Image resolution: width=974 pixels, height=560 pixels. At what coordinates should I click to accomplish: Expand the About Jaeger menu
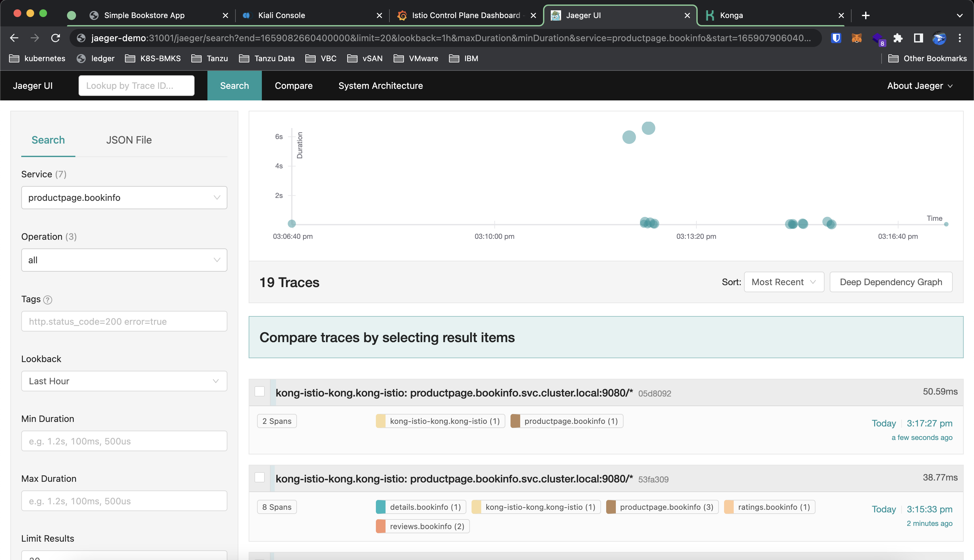(920, 86)
